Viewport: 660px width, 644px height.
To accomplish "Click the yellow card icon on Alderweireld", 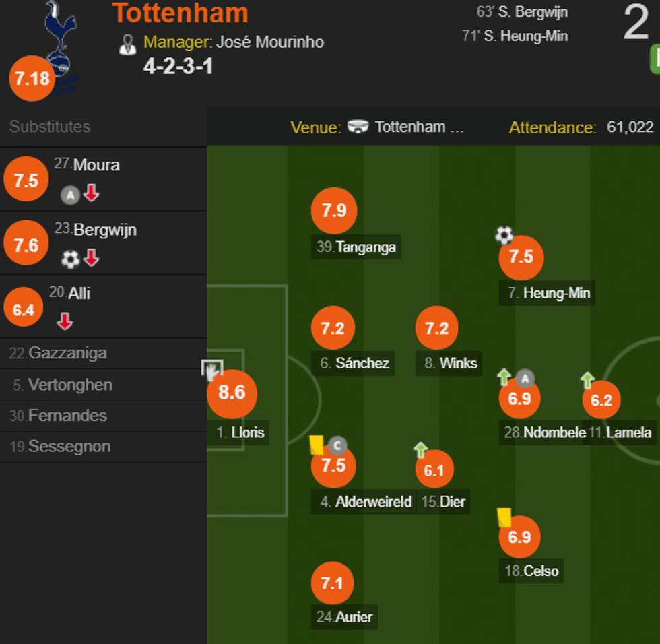I will 317,445.
